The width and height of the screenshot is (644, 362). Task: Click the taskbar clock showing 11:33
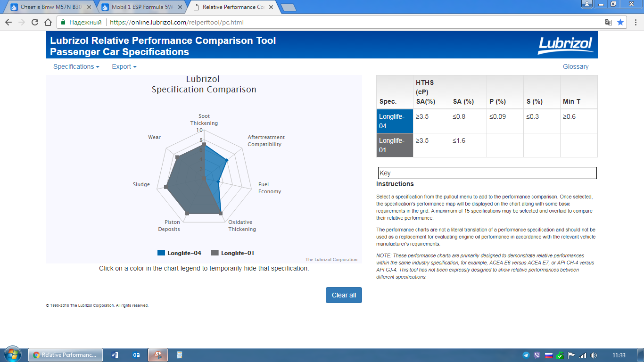coord(619,355)
